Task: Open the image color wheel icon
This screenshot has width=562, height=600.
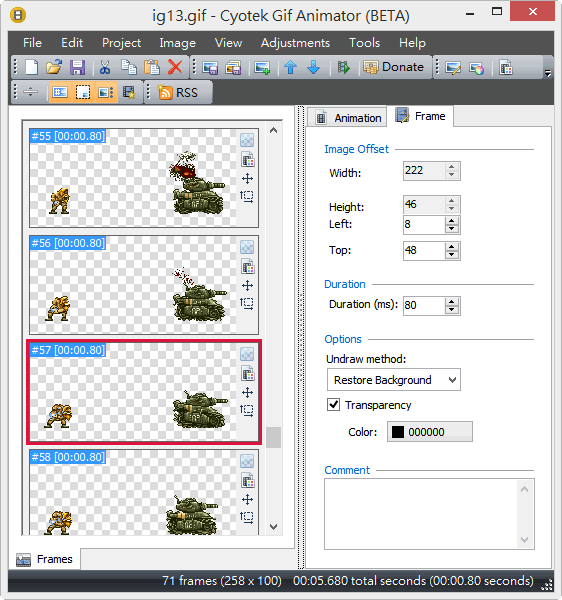Action: tap(476, 68)
